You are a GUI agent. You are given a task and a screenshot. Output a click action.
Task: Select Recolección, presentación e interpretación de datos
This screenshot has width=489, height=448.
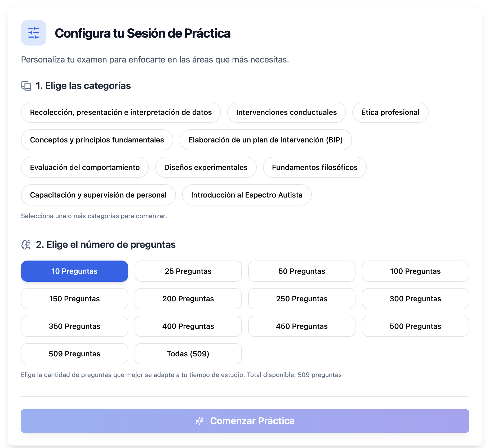121,112
